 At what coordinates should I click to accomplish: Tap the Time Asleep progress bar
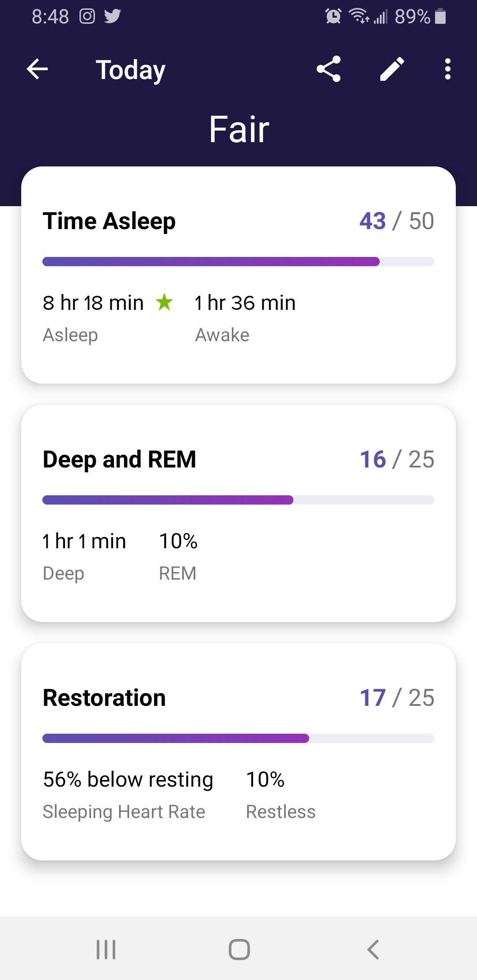point(238,262)
